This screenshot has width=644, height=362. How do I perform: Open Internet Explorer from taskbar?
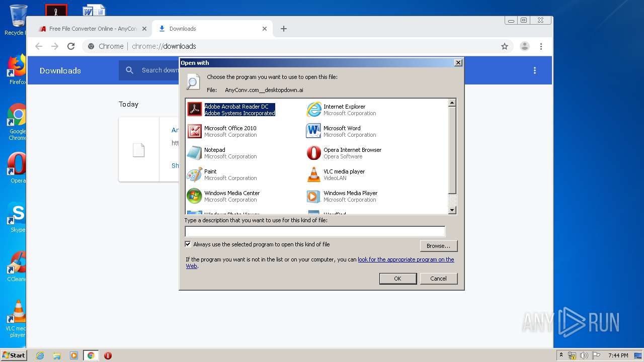tap(40, 355)
